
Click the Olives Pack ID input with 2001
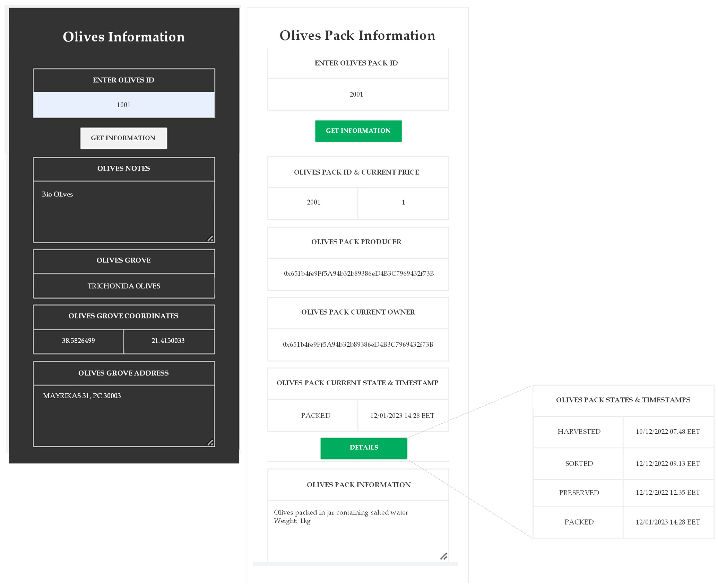[358, 94]
